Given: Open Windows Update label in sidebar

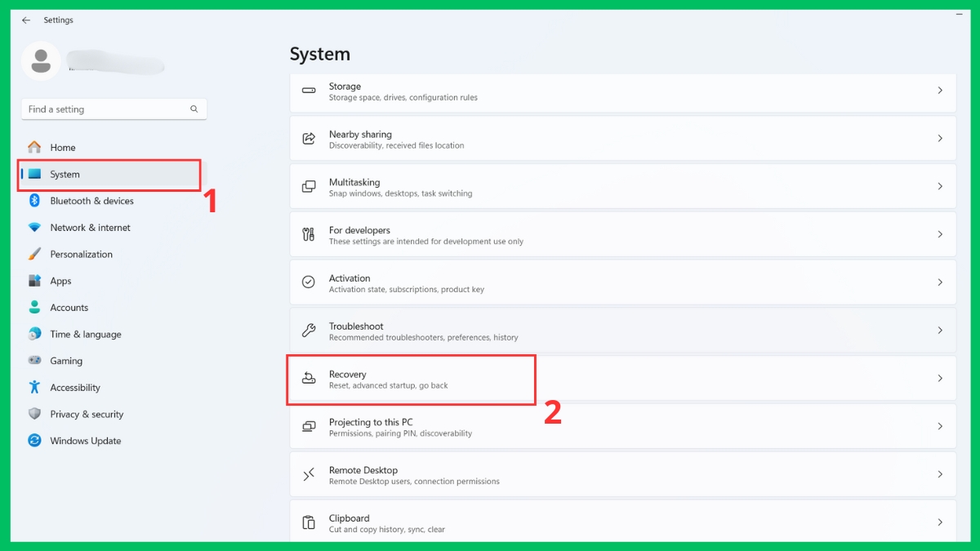Looking at the screenshot, I should tap(85, 441).
